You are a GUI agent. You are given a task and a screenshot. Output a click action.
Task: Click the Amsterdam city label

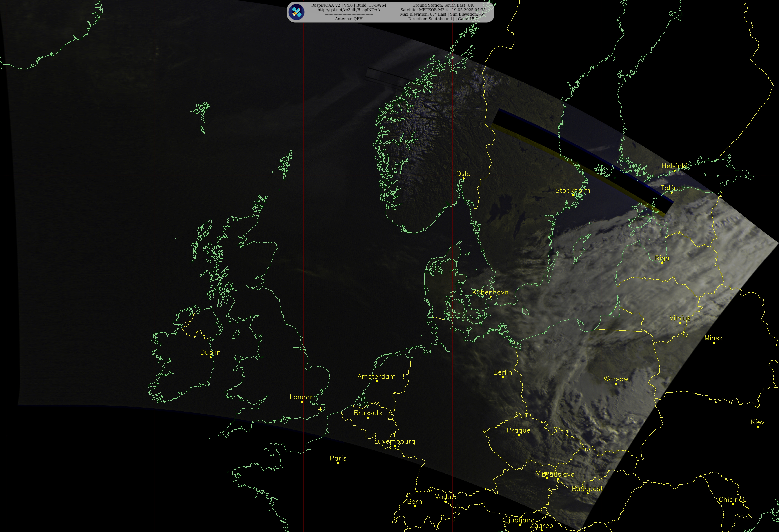pos(376,376)
